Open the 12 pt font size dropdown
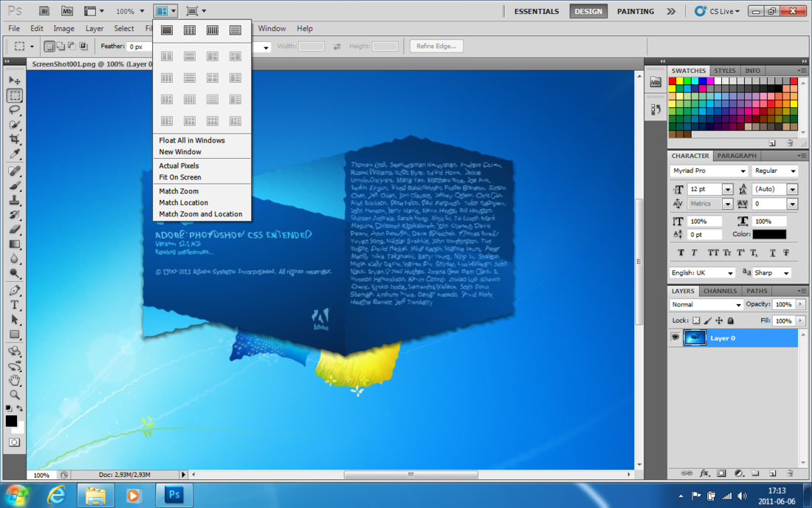 pos(728,190)
